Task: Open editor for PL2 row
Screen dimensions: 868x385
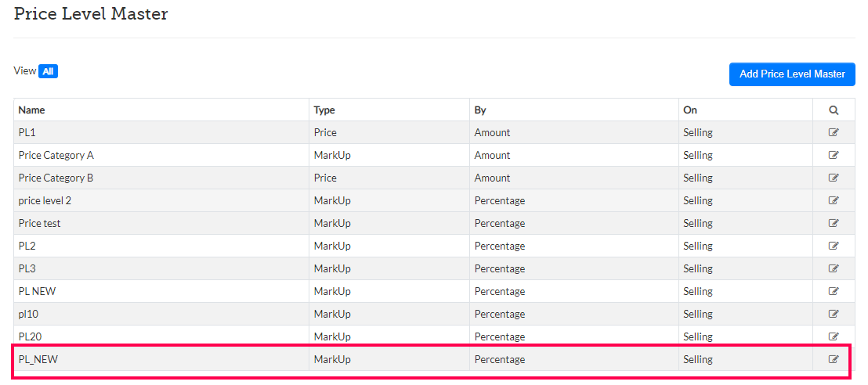Action: pos(834,246)
